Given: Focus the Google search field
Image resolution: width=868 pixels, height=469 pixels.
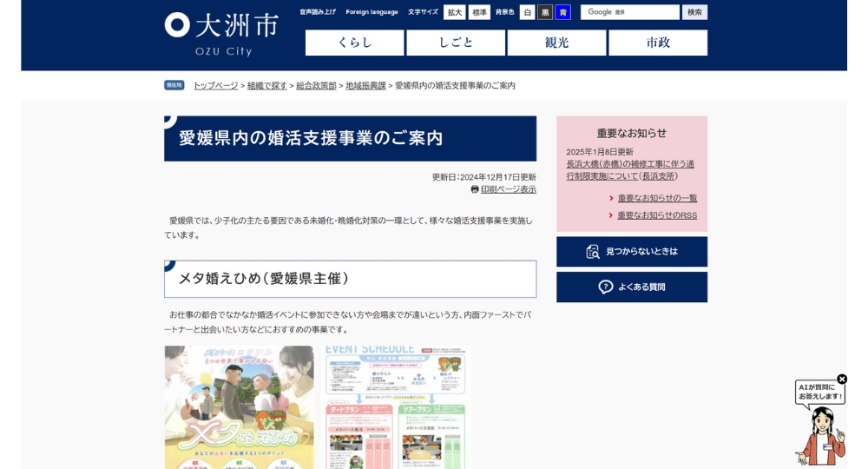Looking at the screenshot, I should (x=630, y=12).
